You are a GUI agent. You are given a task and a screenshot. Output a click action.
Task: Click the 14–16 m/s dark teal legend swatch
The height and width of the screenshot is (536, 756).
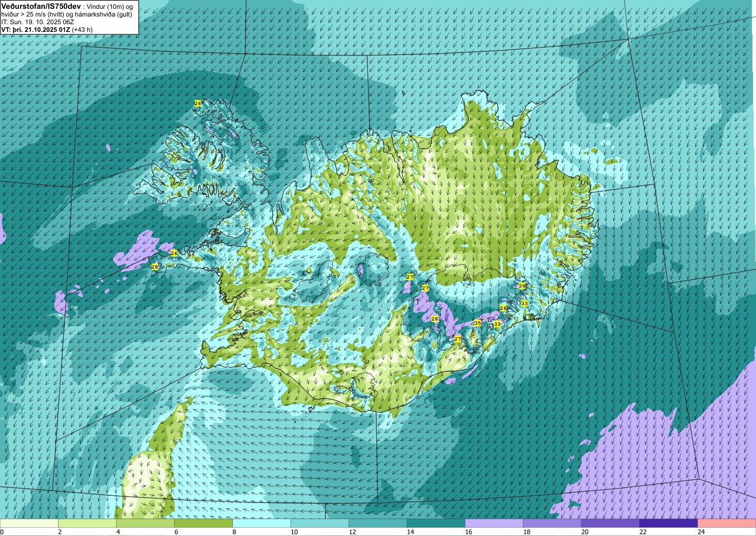436,524
